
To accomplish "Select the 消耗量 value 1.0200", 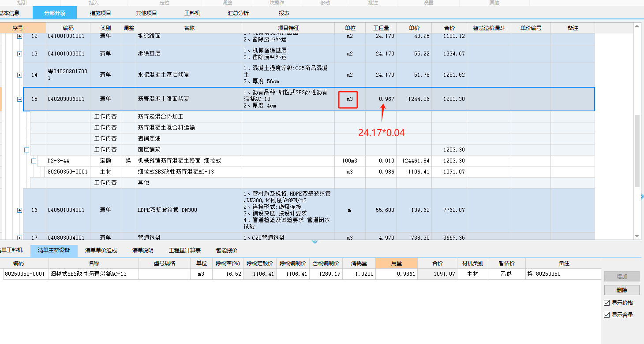I will [x=359, y=274].
